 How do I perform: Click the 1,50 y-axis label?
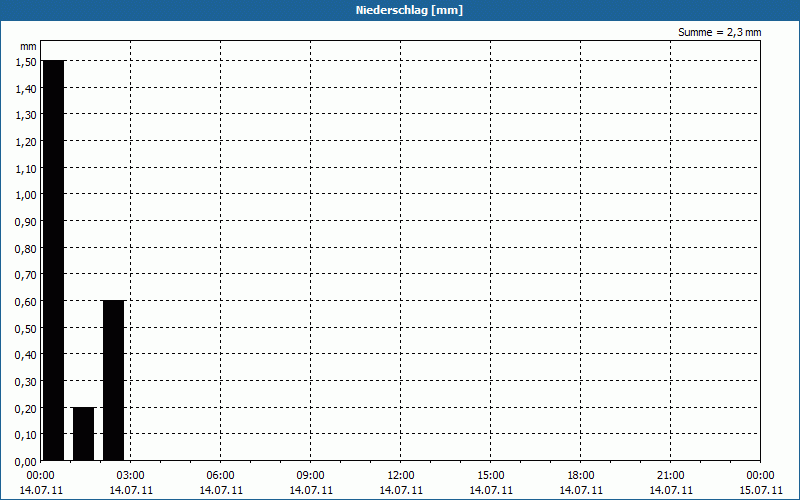pos(26,62)
